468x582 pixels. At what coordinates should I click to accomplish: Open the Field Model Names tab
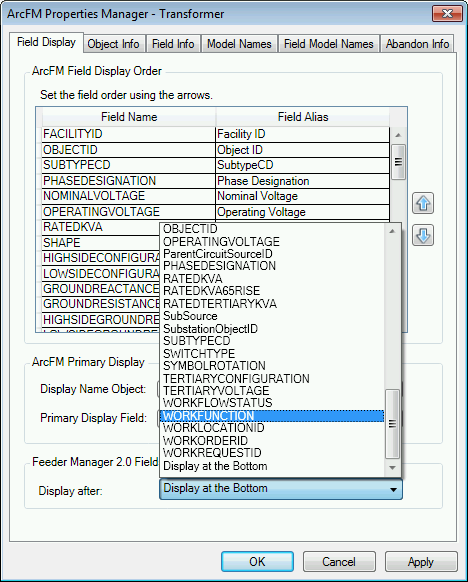point(328,44)
